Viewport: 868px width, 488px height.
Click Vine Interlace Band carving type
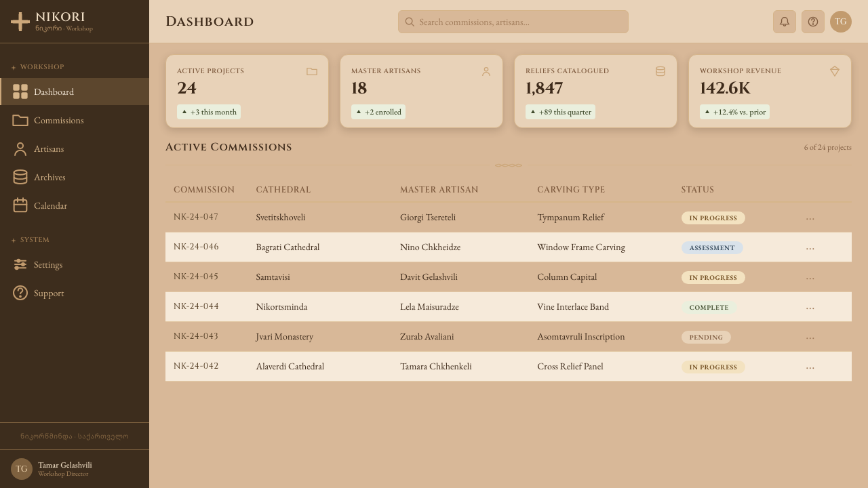coord(573,307)
